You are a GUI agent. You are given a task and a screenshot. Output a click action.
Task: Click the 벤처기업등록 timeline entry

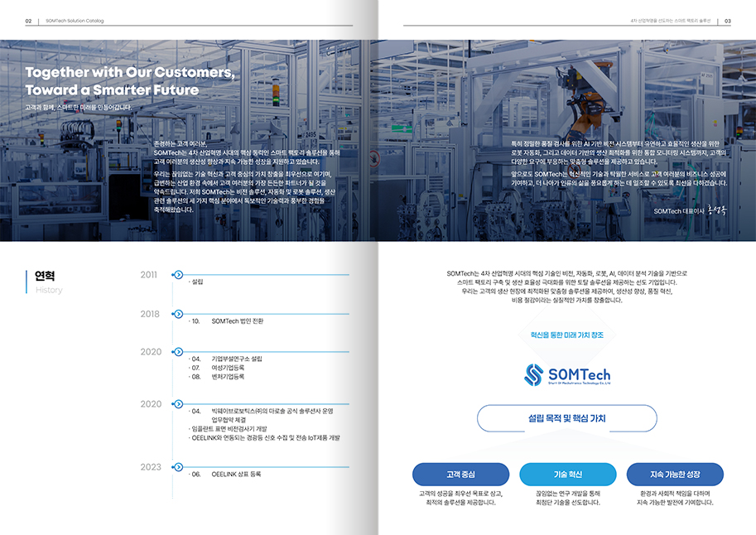[228, 376]
